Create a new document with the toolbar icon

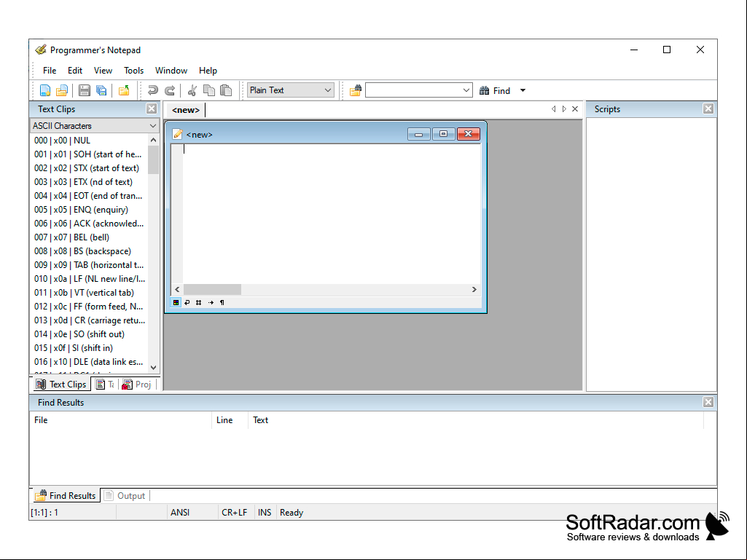coord(44,90)
